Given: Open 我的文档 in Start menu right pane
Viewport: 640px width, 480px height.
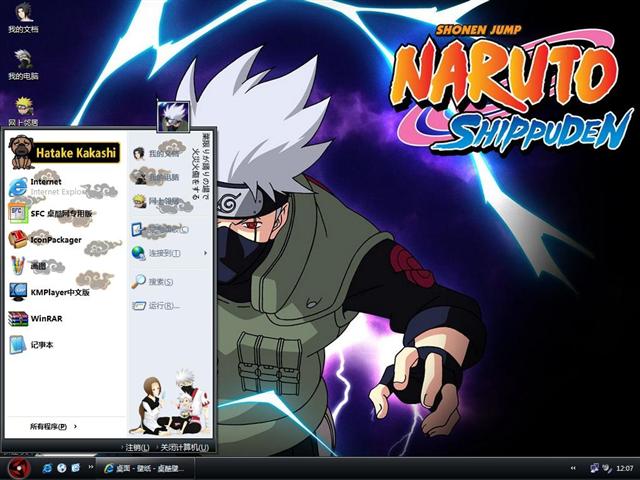Looking at the screenshot, I should [x=156, y=154].
